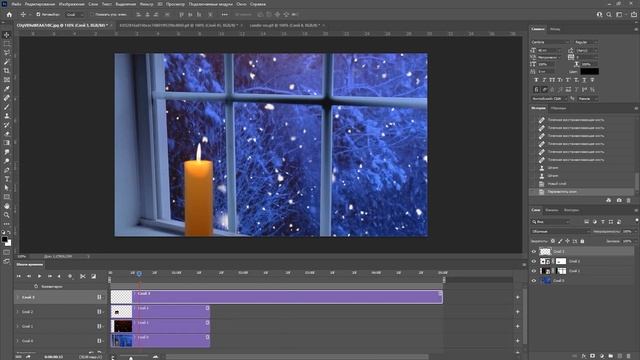Step to previous frame in timeline

click(29, 276)
